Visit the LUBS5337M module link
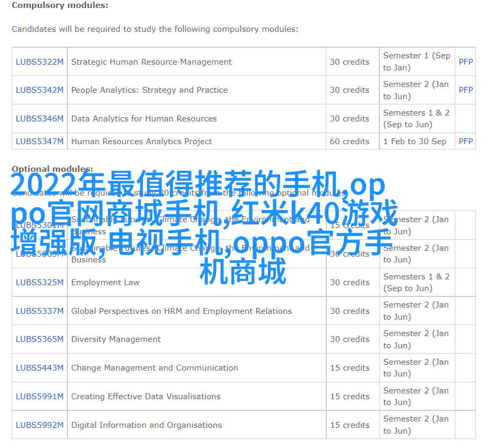This screenshot has width=486, height=448. click(40, 311)
